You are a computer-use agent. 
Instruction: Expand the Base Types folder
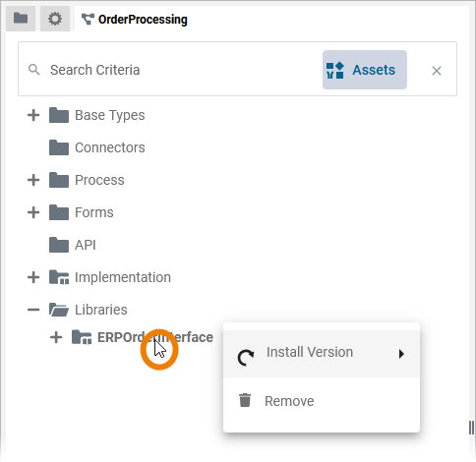(33, 115)
